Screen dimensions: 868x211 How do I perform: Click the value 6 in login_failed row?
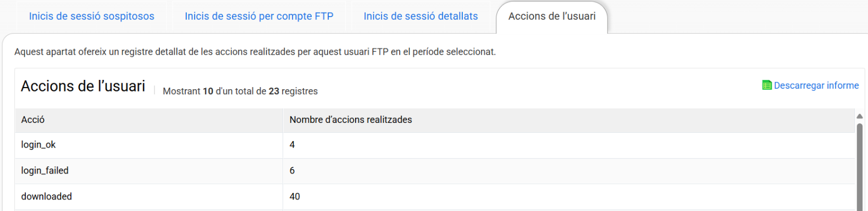[292, 171]
